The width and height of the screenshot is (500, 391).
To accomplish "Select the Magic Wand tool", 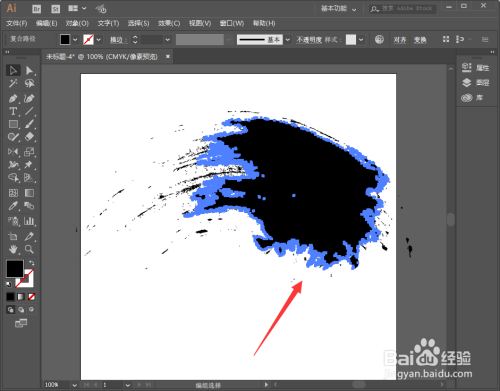I will point(13,83).
